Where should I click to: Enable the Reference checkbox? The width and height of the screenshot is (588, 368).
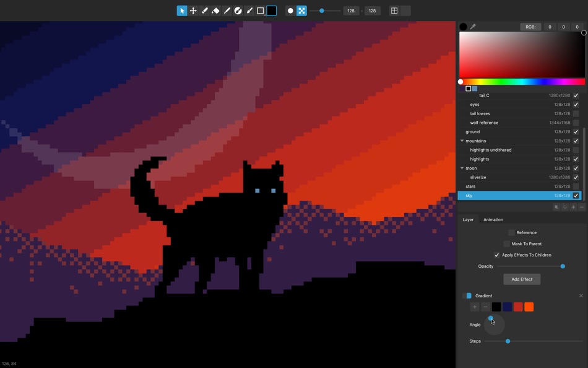pos(511,232)
